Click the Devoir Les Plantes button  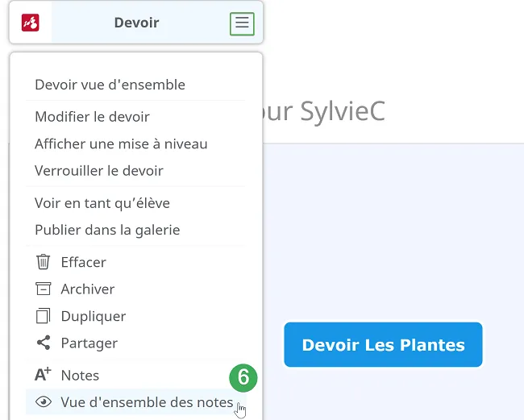tap(383, 344)
